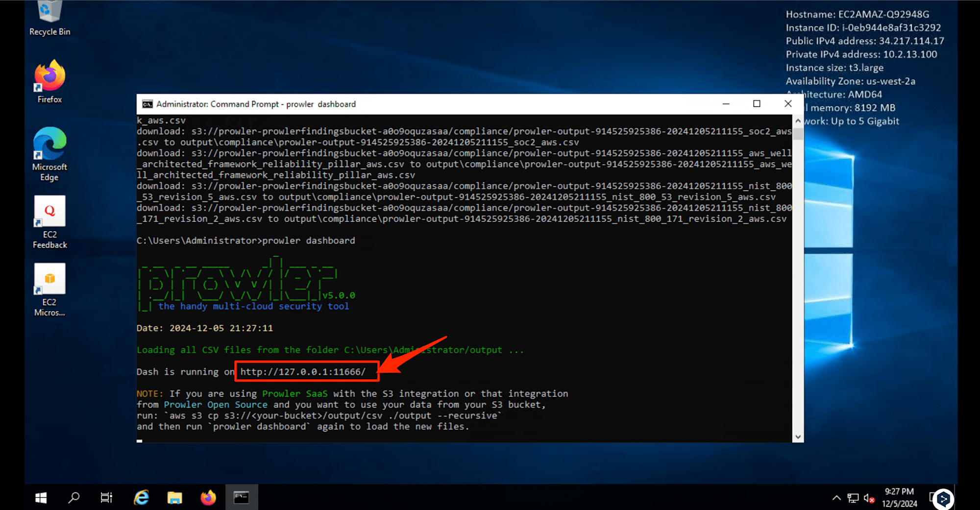Viewport: 980px width, 510px height.
Task: Open the EC2 Micros... desktop shortcut
Action: (x=49, y=290)
